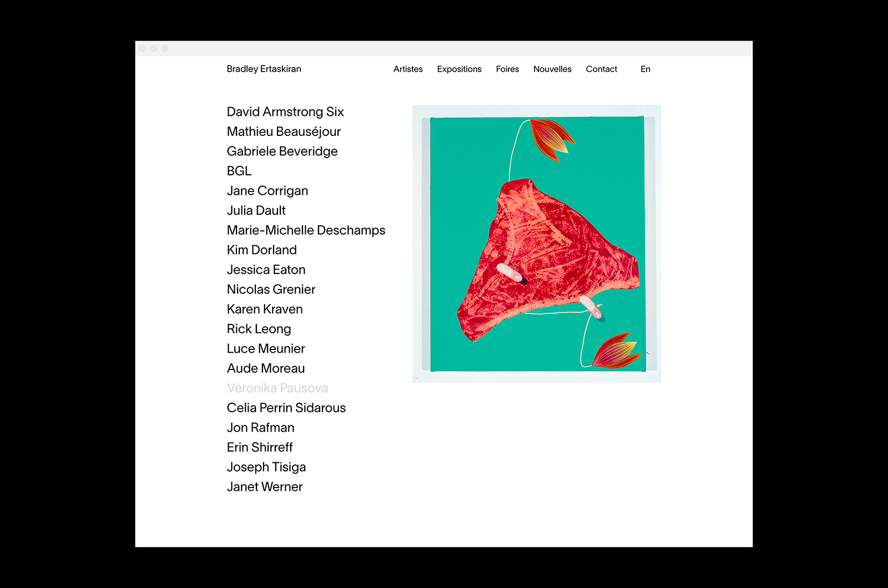Choose Erin Shirreff
The width and height of the screenshot is (888, 588).
click(260, 447)
